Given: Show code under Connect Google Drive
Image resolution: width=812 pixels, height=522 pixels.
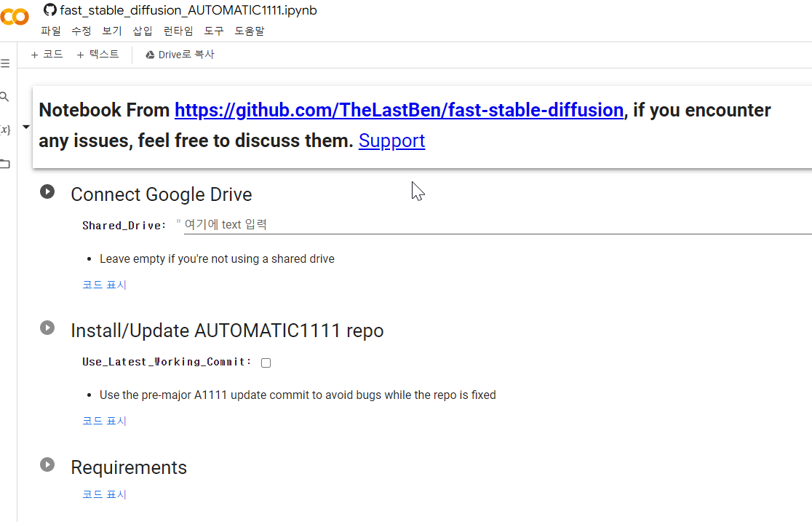Looking at the screenshot, I should click(104, 285).
